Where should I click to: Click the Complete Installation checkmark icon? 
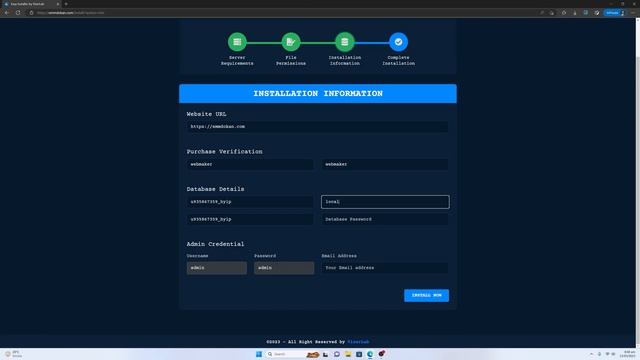point(398,42)
